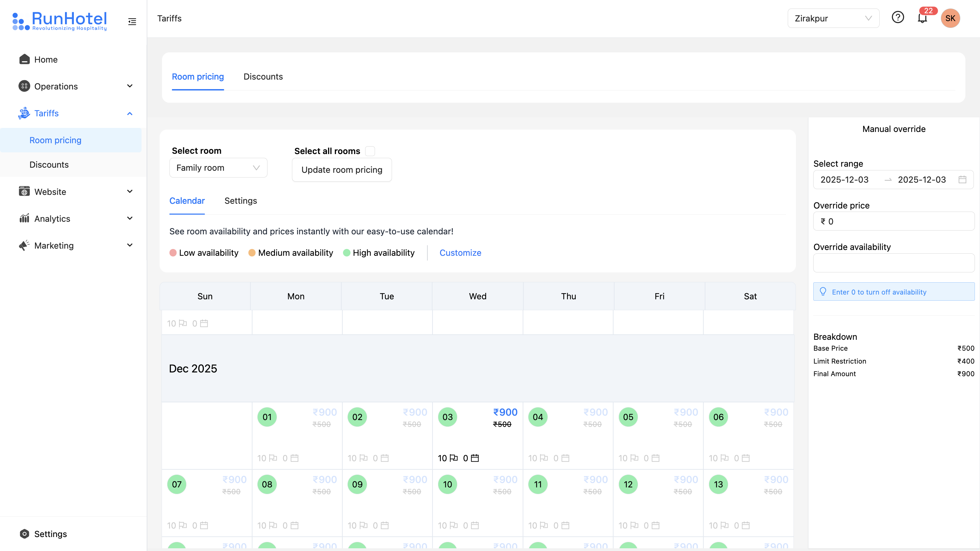Click the Tariffs hand-coin icon
Viewport: 980px width, 551px height.
pos(24,113)
